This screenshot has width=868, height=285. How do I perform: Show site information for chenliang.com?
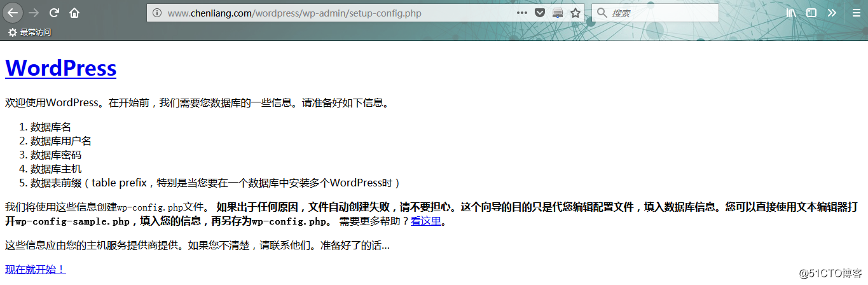[157, 13]
